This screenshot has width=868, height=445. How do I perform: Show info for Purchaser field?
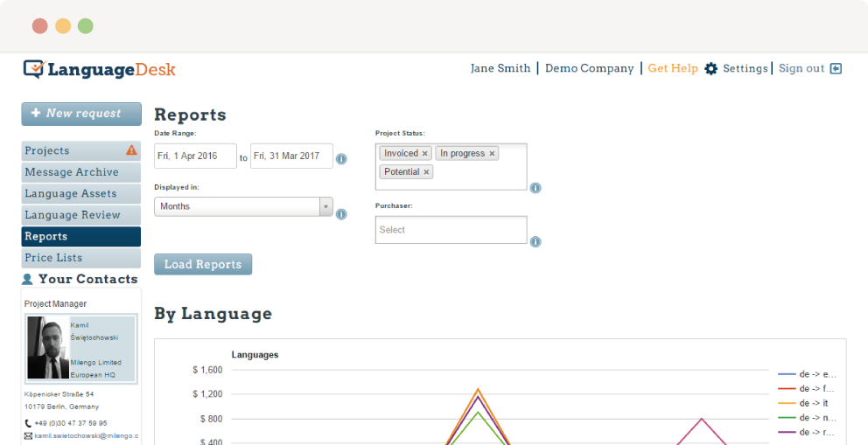[535, 241]
